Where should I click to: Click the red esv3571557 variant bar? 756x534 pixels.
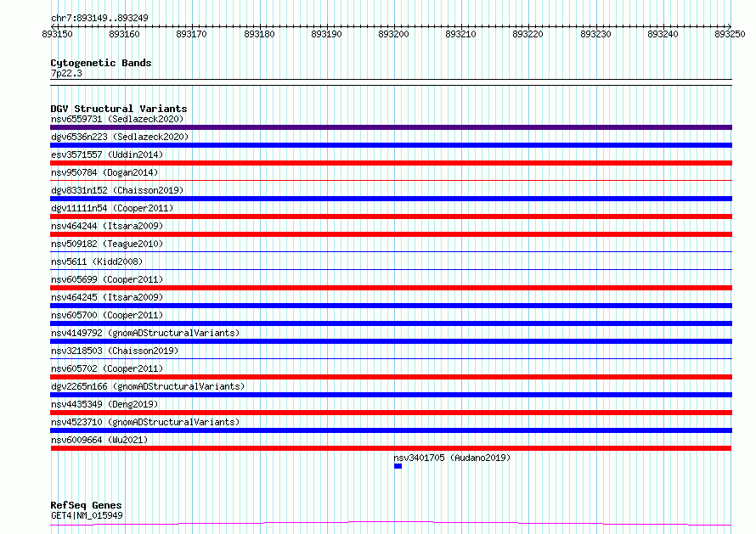pos(391,163)
